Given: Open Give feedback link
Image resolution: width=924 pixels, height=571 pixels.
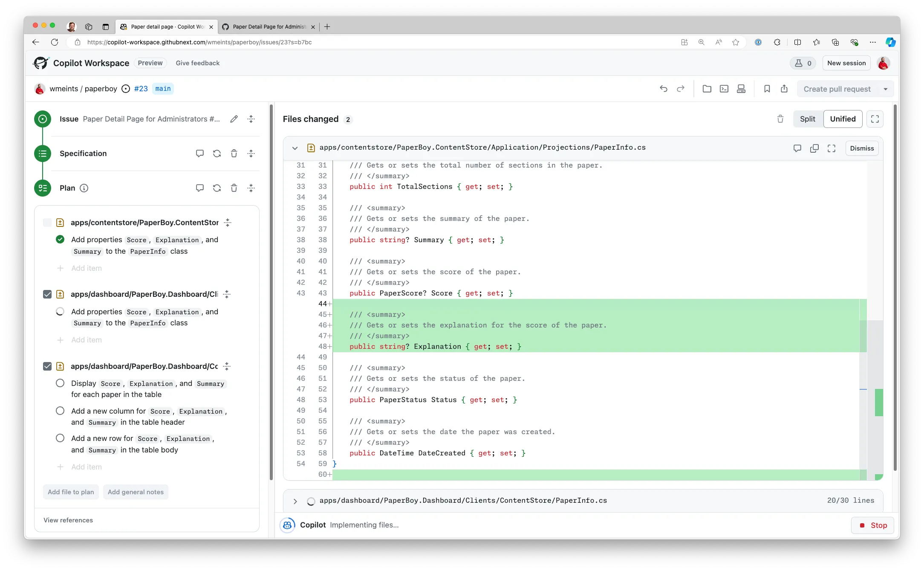Looking at the screenshot, I should coord(198,63).
